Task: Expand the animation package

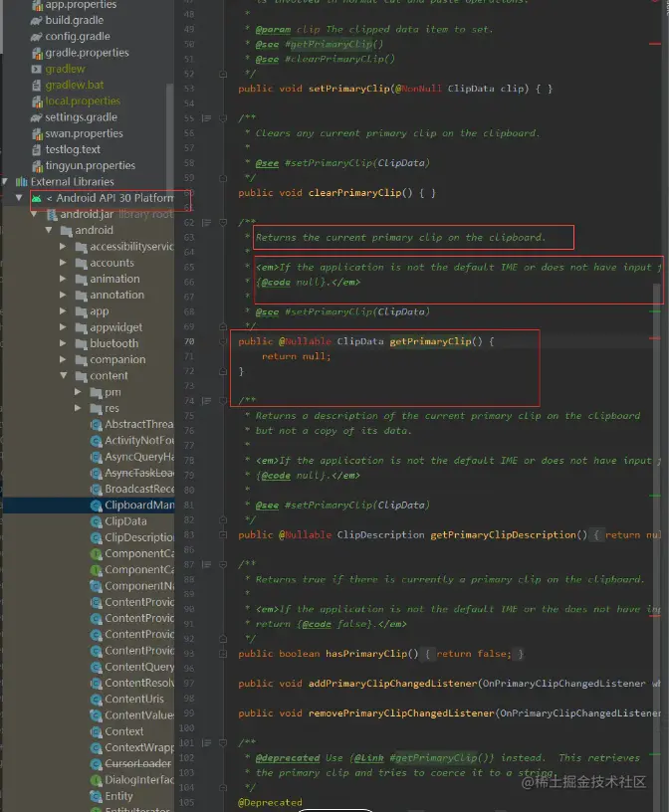Action: tap(64, 279)
